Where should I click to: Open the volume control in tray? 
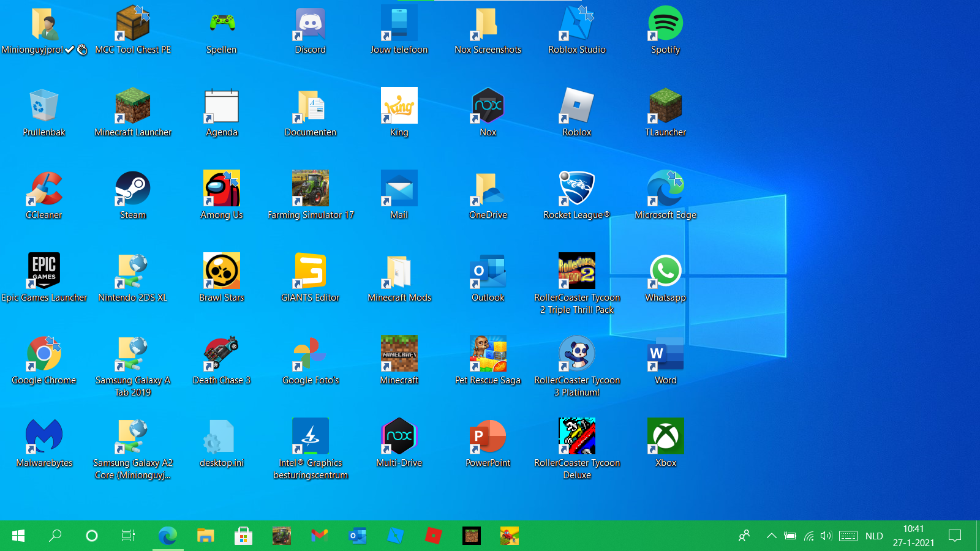(x=826, y=536)
